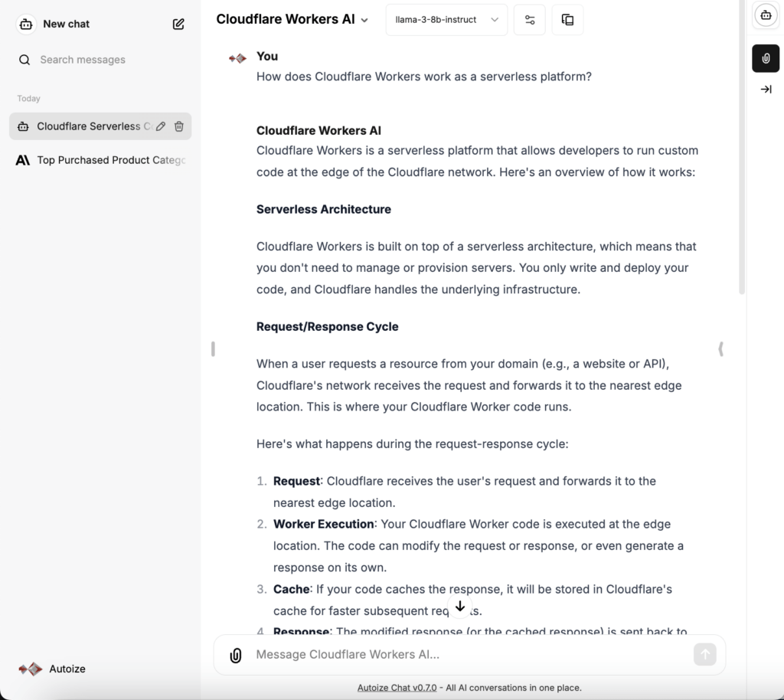The image size is (784, 700).
Task: Click the right side panel handle
Action: click(720, 349)
